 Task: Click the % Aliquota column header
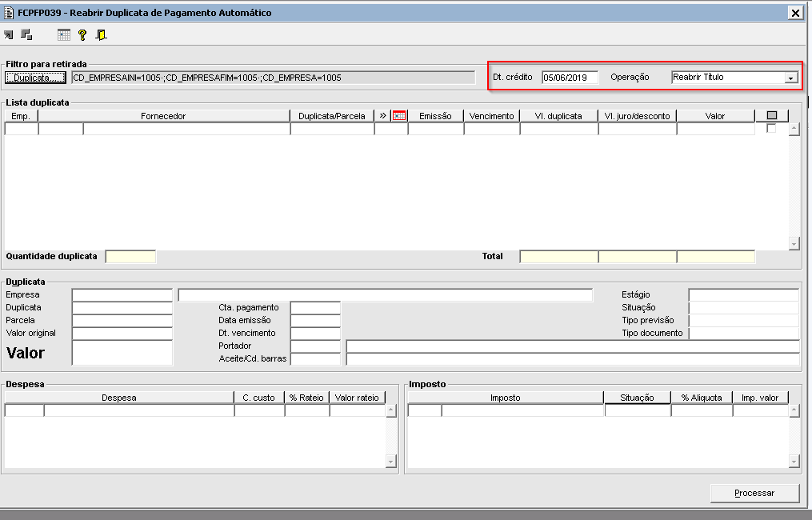[x=702, y=398]
